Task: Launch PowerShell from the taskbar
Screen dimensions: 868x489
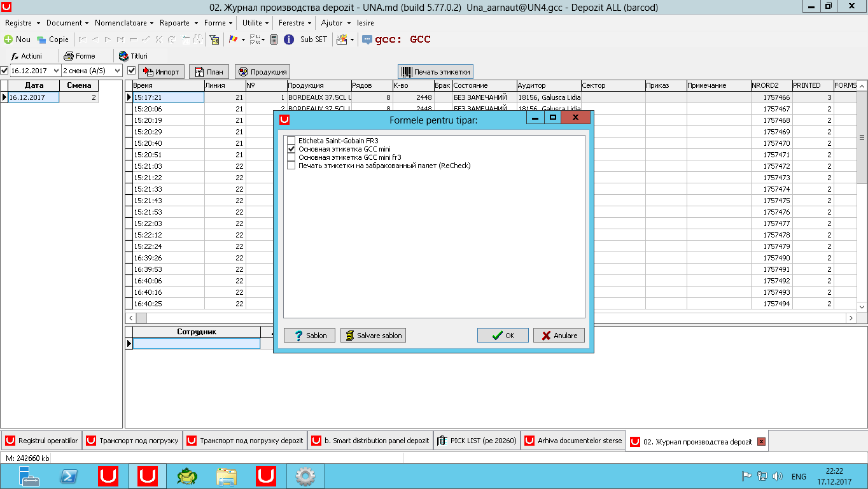Action: 69,476
